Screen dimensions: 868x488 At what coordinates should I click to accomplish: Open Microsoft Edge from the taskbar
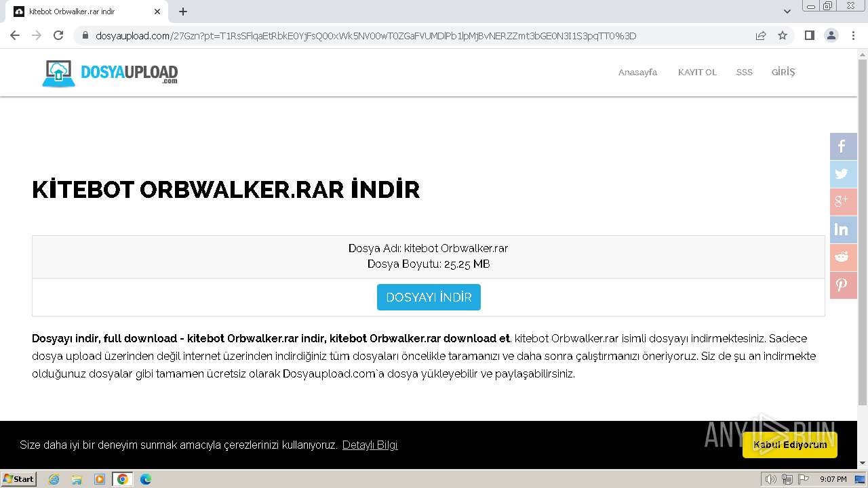point(146,479)
